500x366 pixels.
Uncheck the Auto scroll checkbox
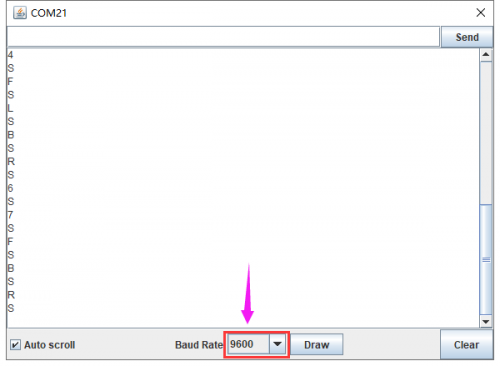[x=15, y=345]
